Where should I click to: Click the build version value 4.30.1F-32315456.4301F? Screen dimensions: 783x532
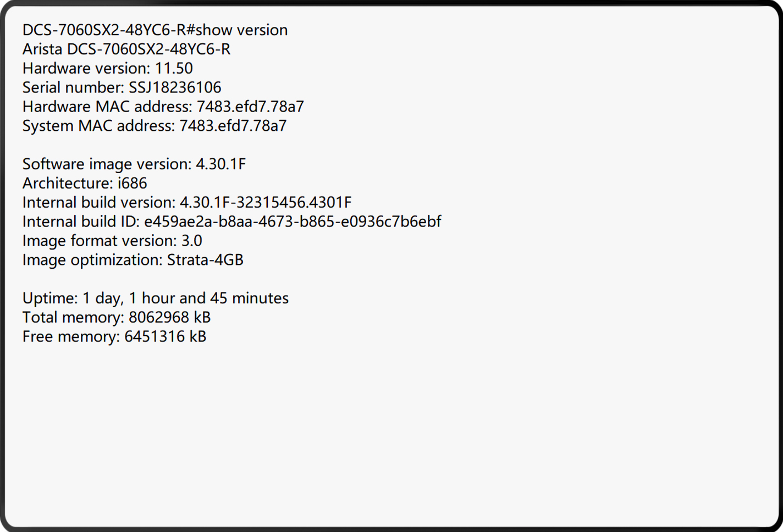pyautogui.click(x=266, y=203)
